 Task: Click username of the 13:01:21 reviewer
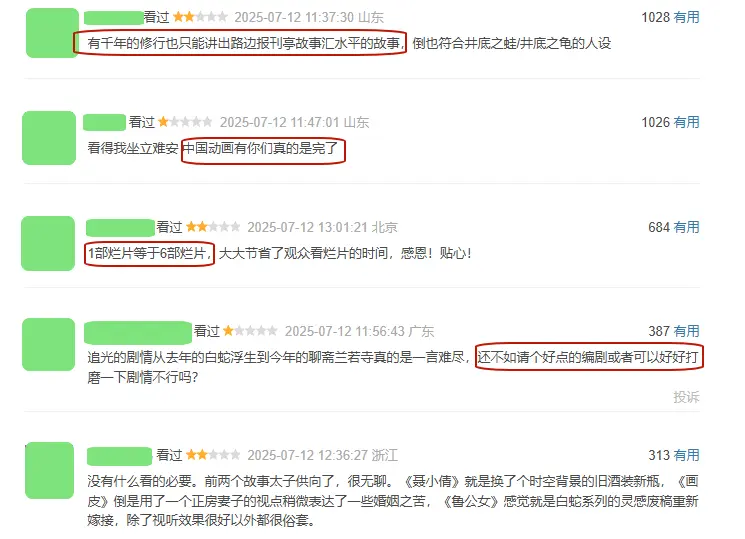click(x=120, y=228)
